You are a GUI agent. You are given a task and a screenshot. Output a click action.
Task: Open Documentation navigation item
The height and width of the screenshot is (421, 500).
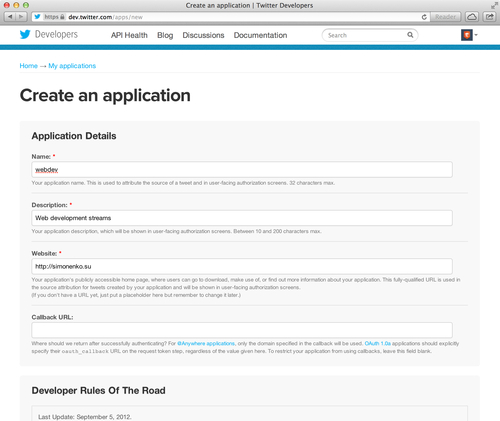260,35
